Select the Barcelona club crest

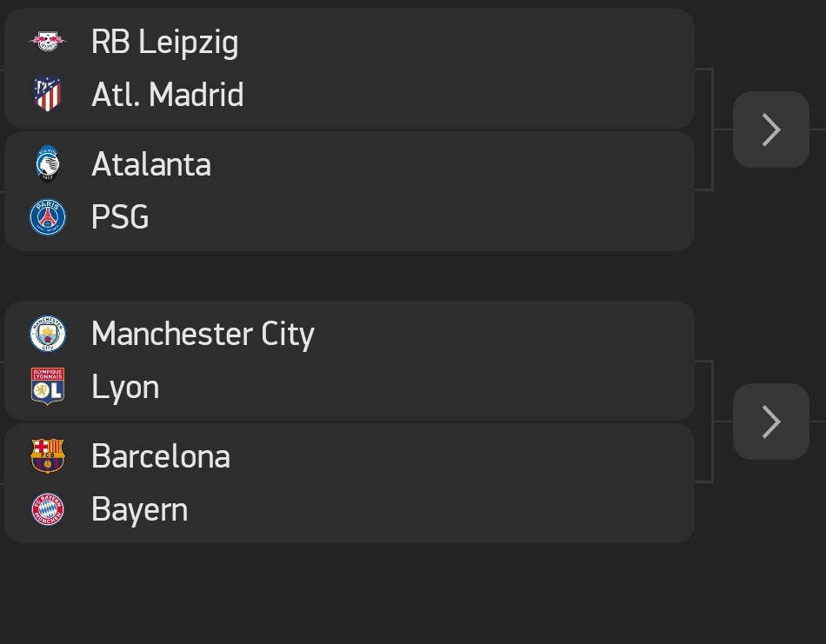pos(48,455)
